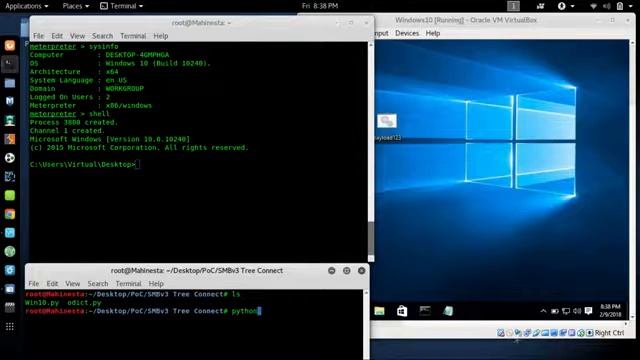Open the Places menu in the top bar

click(76, 6)
